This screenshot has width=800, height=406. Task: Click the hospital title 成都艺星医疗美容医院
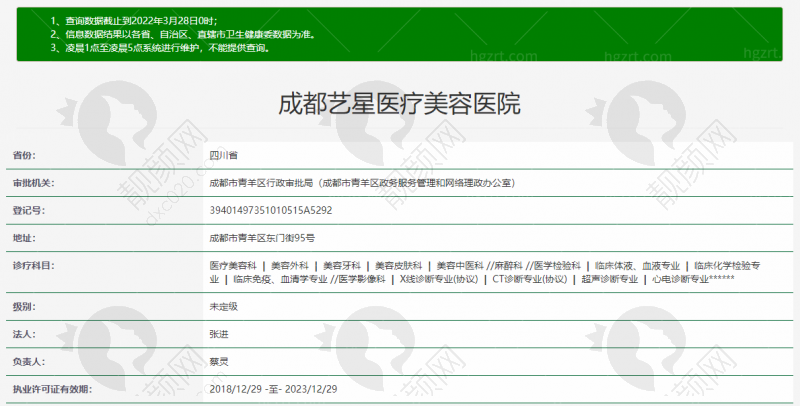[399, 103]
